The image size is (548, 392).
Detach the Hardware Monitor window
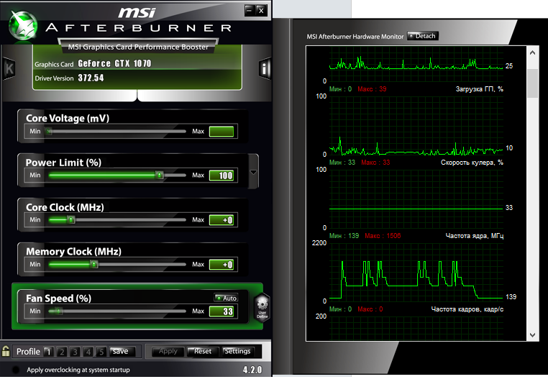[x=423, y=36]
